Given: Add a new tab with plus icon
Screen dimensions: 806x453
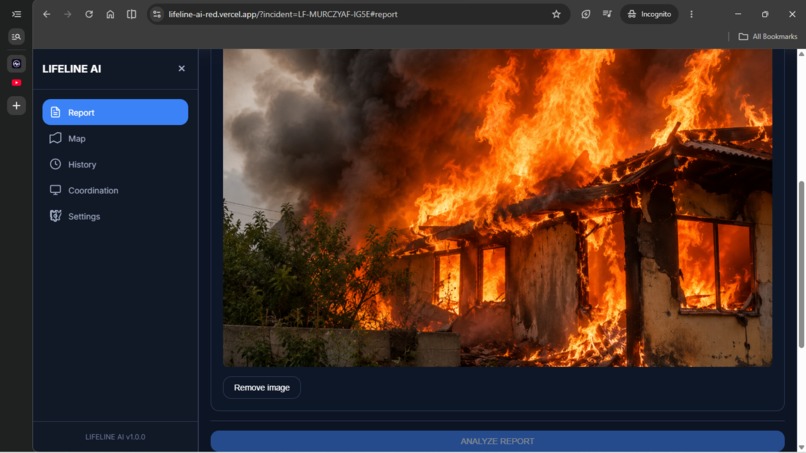Looking at the screenshot, I should click(16, 105).
